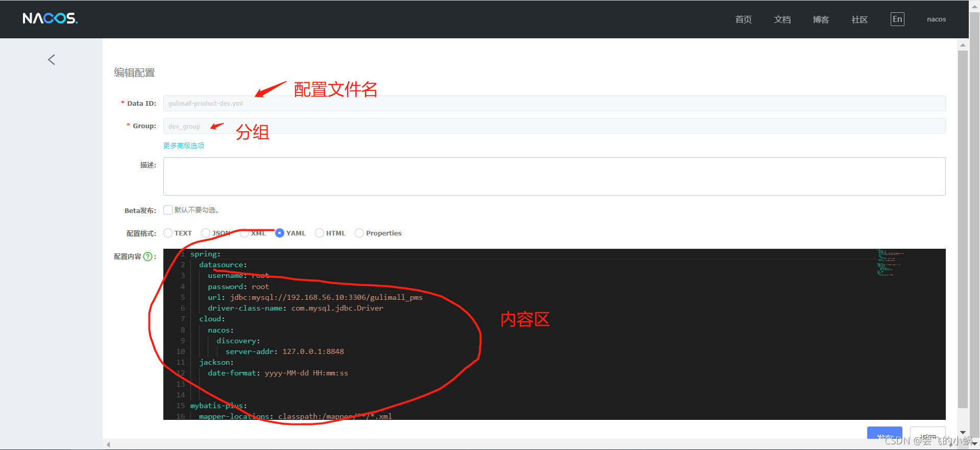
Task: Click the horizontal scrollbar left arrow
Action: coord(108,444)
